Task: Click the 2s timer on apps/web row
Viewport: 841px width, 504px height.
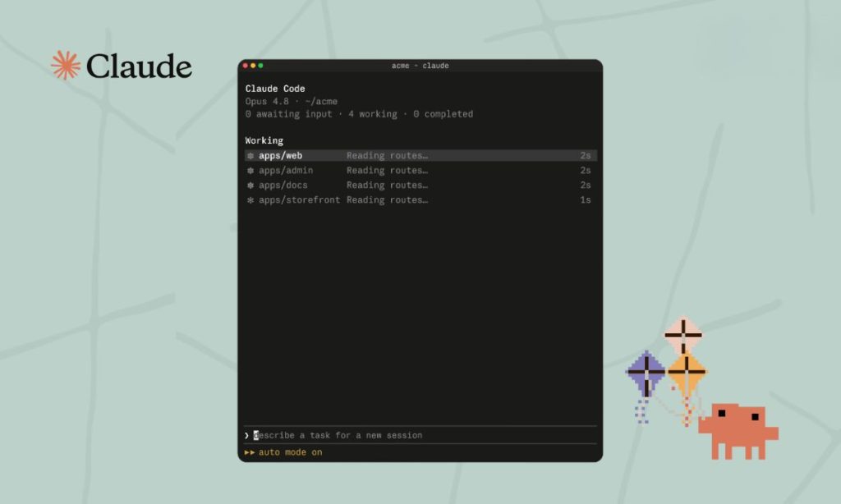Action: tap(585, 155)
